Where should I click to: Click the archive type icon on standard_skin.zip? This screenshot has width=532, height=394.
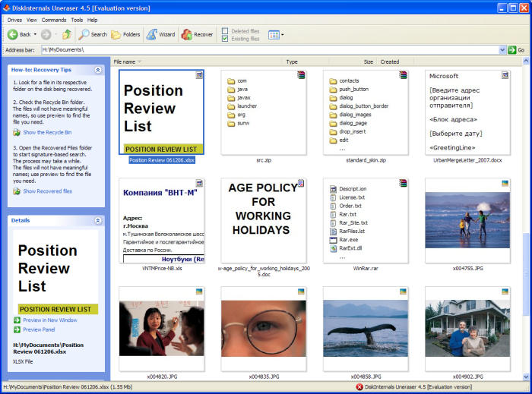[x=403, y=75]
